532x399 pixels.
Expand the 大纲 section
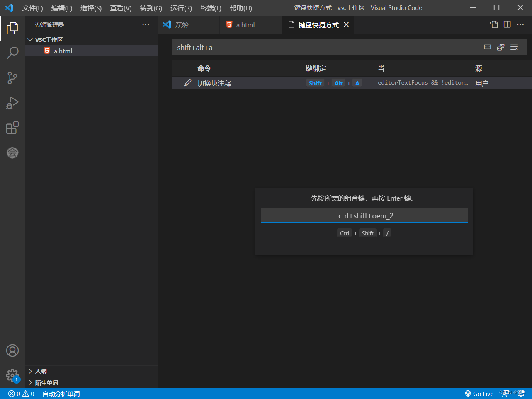click(30, 371)
